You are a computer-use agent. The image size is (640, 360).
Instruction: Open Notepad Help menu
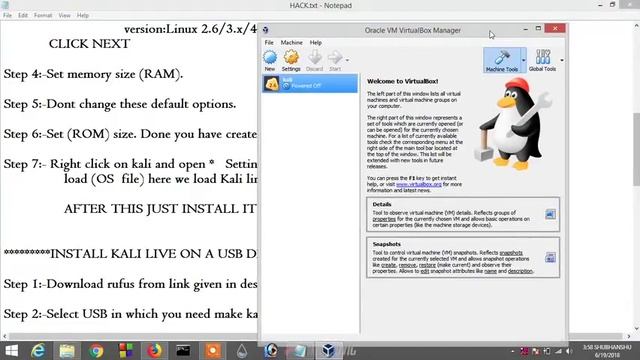(83, 15)
